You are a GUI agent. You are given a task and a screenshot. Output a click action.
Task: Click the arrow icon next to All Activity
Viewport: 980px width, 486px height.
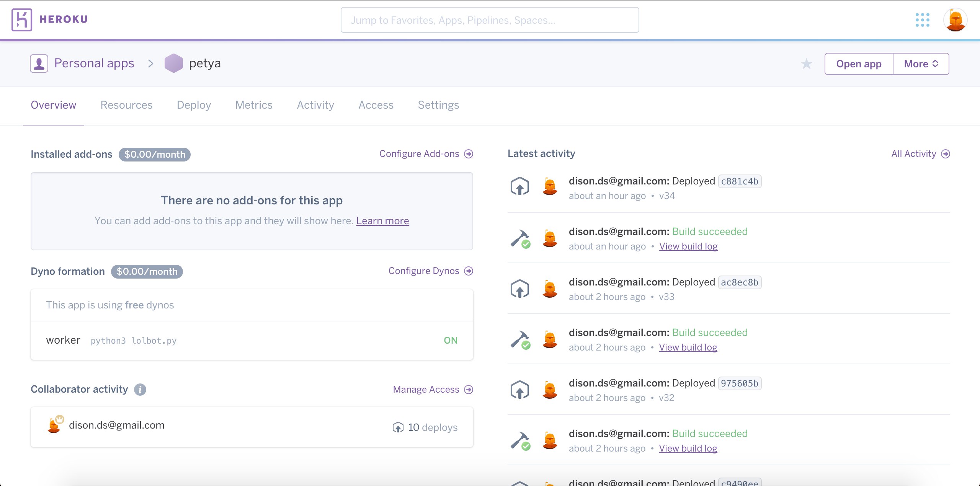pos(946,154)
